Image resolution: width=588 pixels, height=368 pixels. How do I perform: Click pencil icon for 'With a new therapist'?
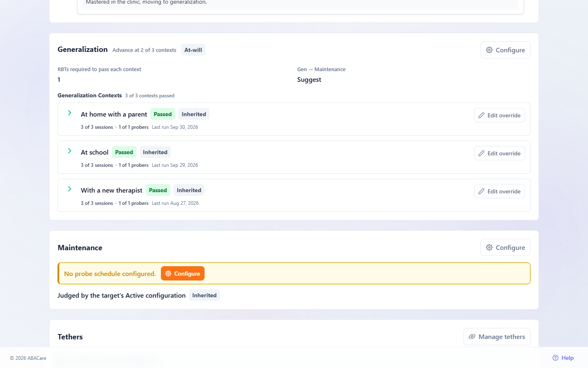coord(481,191)
